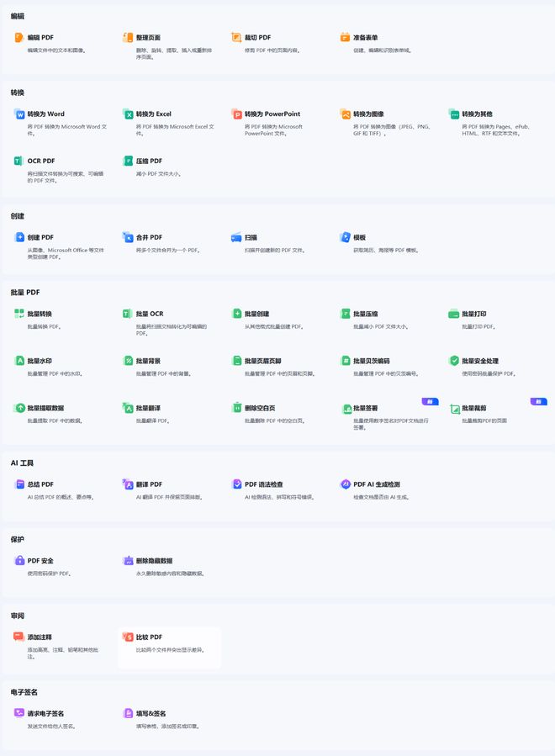Open 填写&签名 tool

(x=151, y=713)
